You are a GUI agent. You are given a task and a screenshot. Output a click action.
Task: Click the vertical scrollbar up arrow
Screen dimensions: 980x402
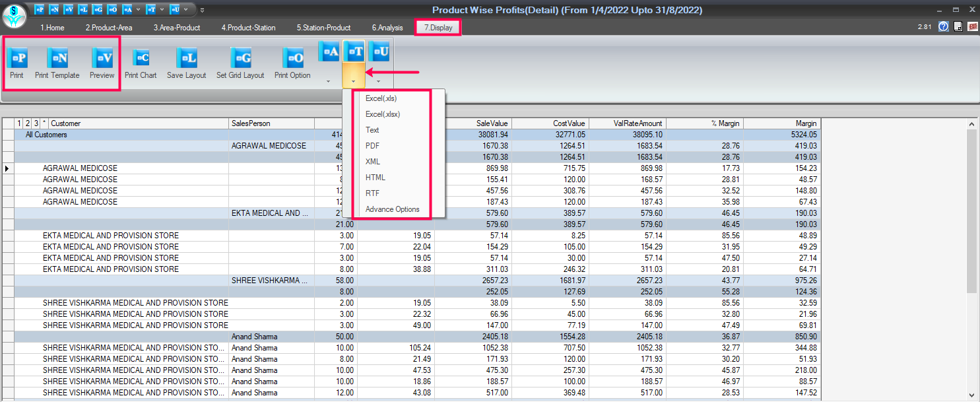[971, 124]
